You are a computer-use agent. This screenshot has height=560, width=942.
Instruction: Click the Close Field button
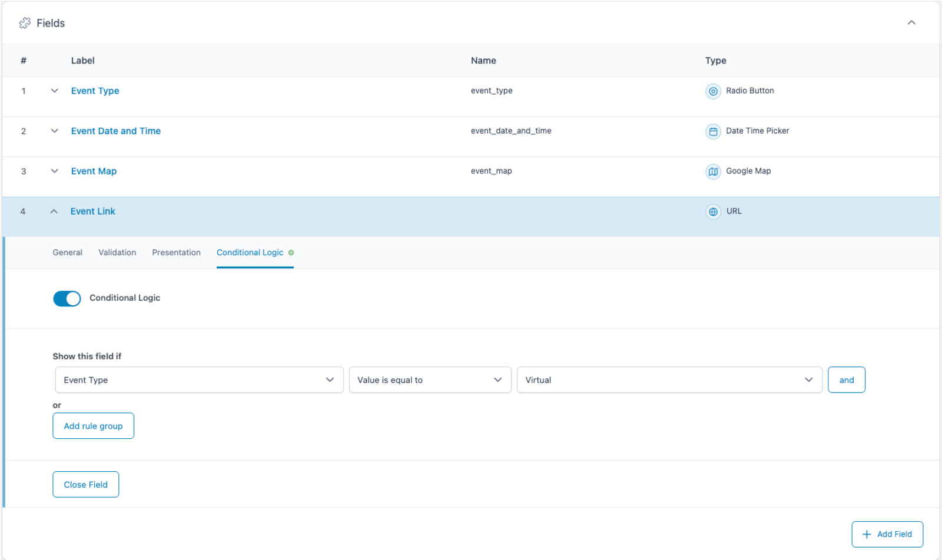(x=85, y=484)
